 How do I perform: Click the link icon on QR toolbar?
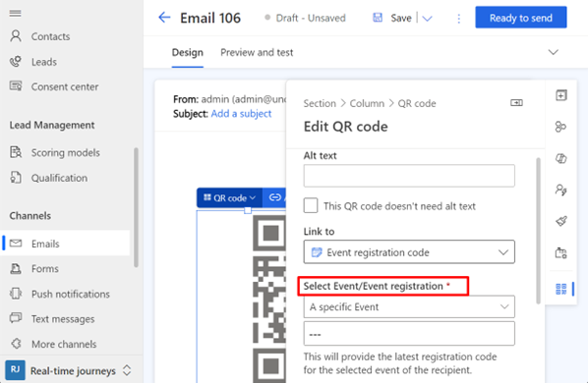point(275,197)
